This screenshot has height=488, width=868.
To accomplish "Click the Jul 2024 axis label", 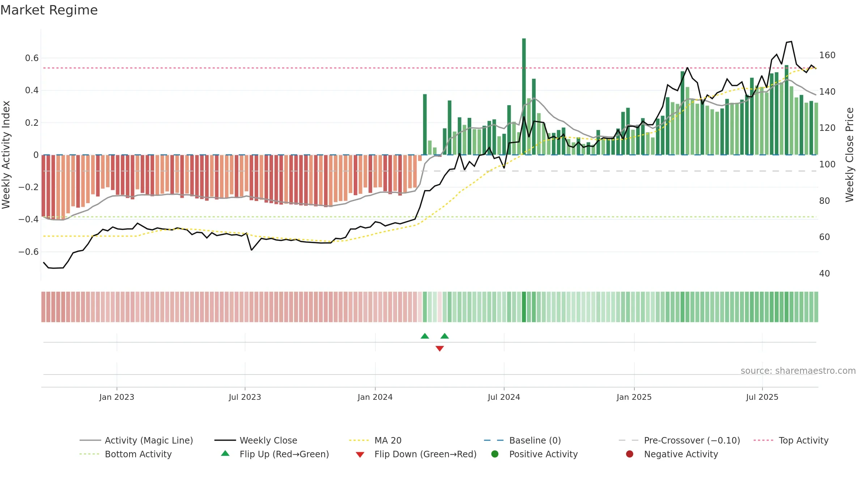I will 504,397.
